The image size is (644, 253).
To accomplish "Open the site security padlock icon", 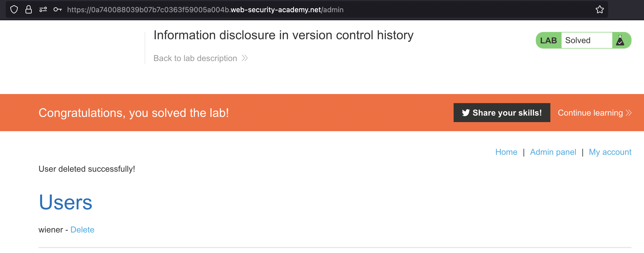I will coord(29,10).
